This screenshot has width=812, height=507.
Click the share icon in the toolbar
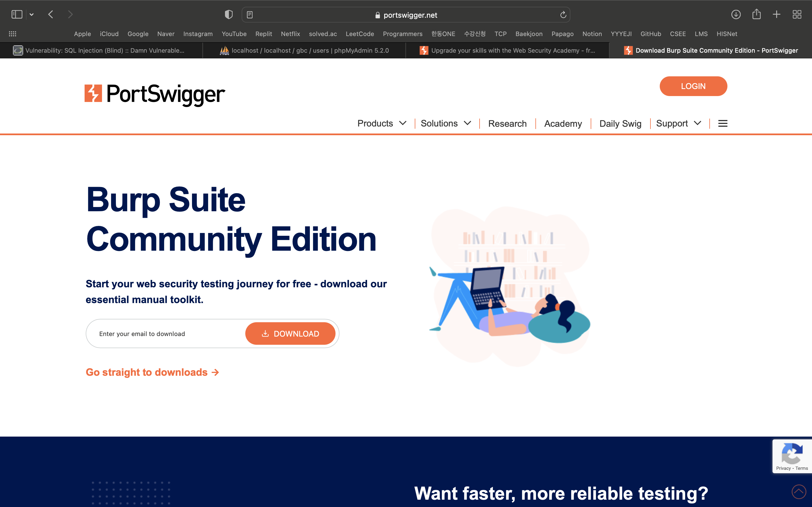[756, 14]
